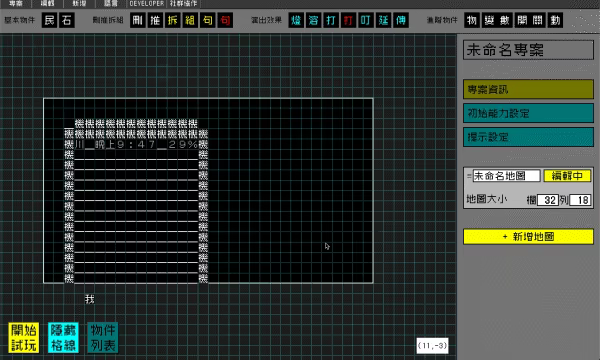Open the DEVELOPER menu
600x360 pixels.
(147, 3)
